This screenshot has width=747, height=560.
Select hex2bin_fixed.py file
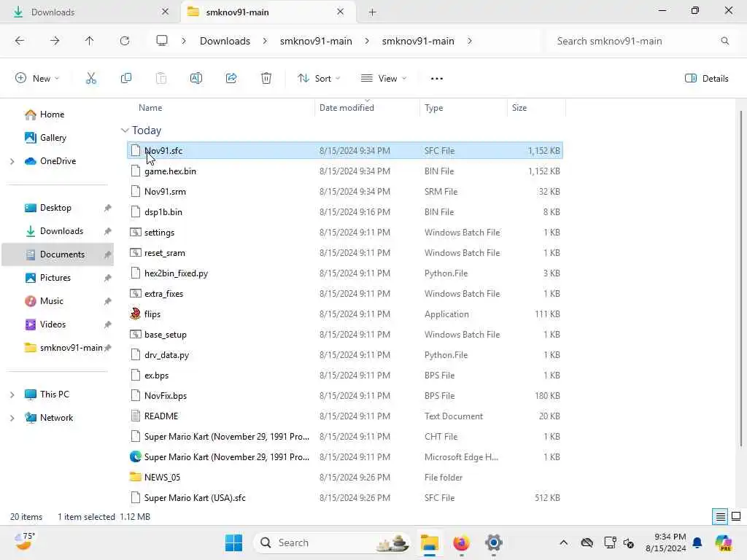point(345,273)
